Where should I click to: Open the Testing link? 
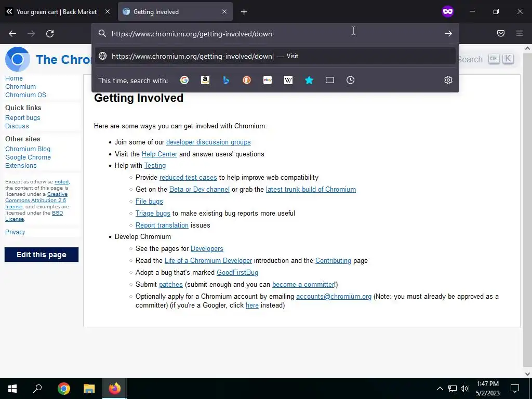click(x=155, y=166)
